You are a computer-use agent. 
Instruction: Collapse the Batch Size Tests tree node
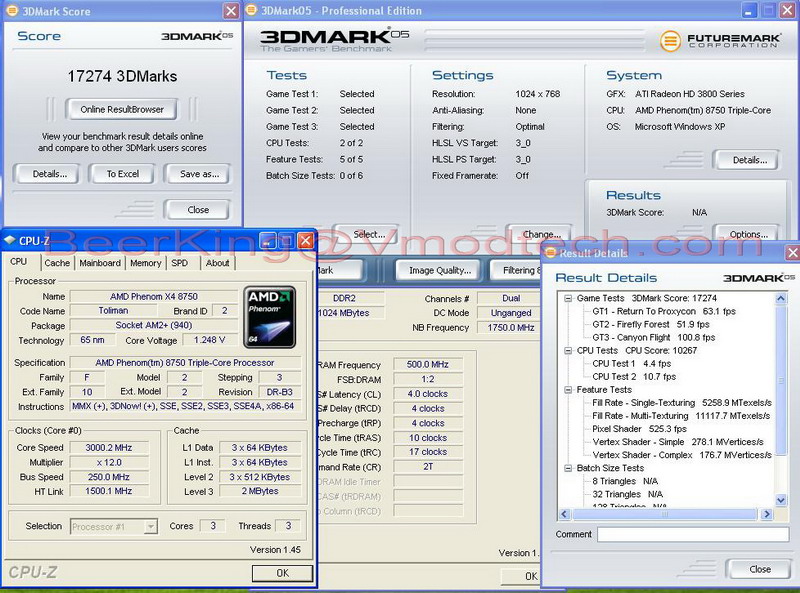[x=568, y=468]
